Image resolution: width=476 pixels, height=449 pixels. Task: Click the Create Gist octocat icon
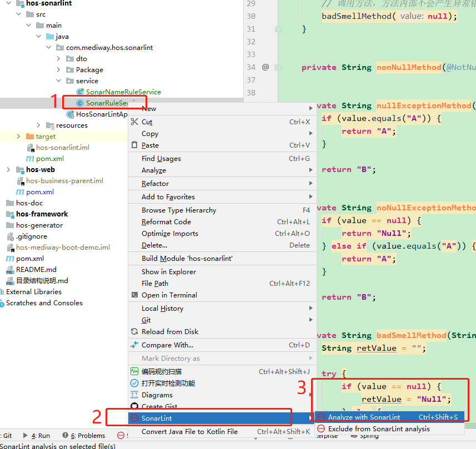tap(135, 406)
